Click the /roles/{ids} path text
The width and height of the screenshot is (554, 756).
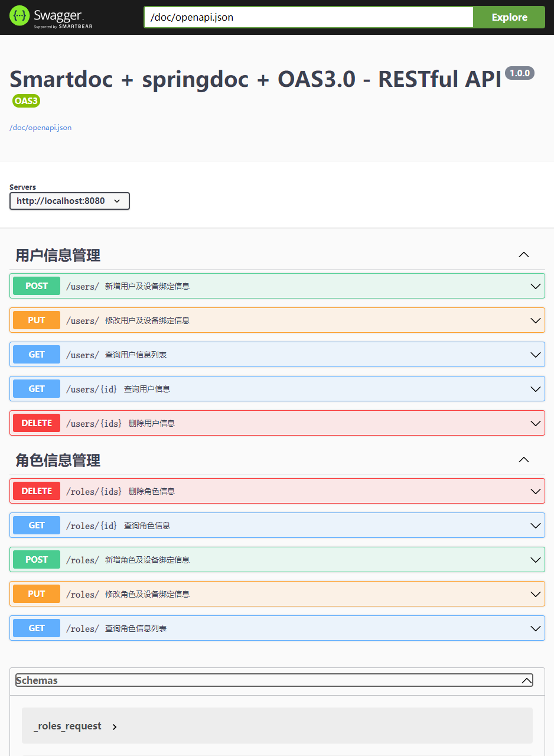(94, 491)
